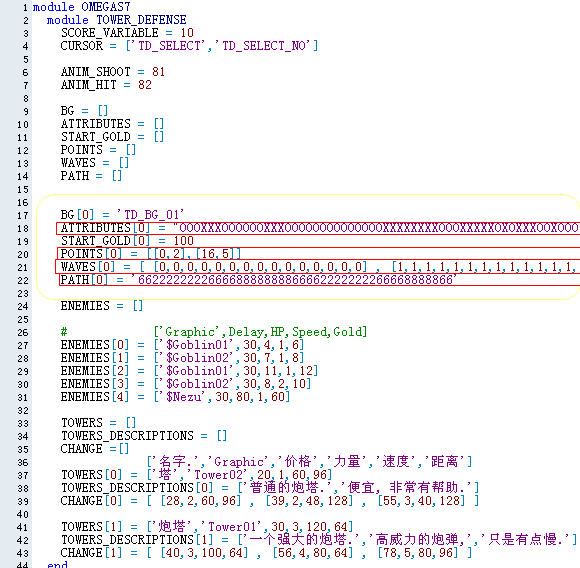This screenshot has height=568, width=580.
Task: Click the TOWERS[1] Tower01 line
Action: coord(207,527)
